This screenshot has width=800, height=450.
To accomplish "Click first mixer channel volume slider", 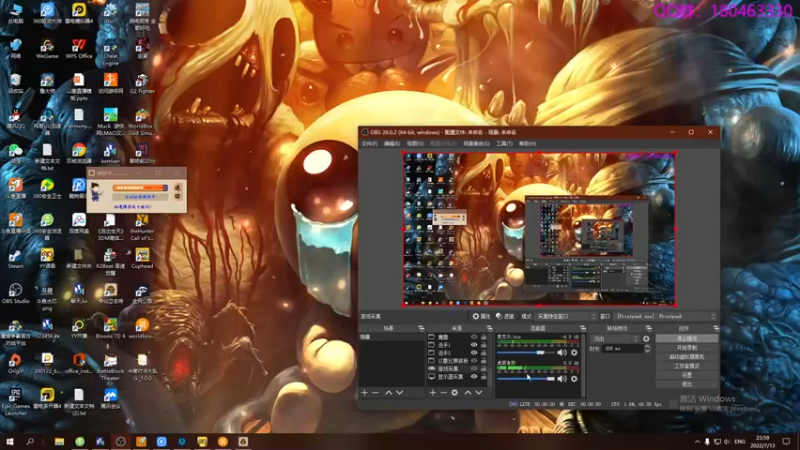I will (x=526, y=353).
